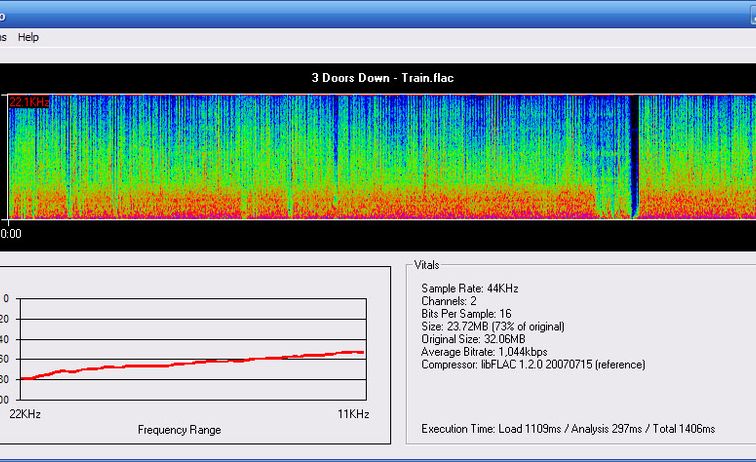
Task: Click the red 22.1KHz spectrogram label
Action: (x=29, y=102)
